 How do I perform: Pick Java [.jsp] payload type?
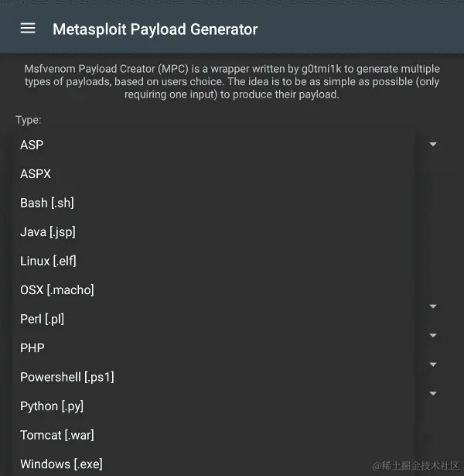(x=213, y=232)
